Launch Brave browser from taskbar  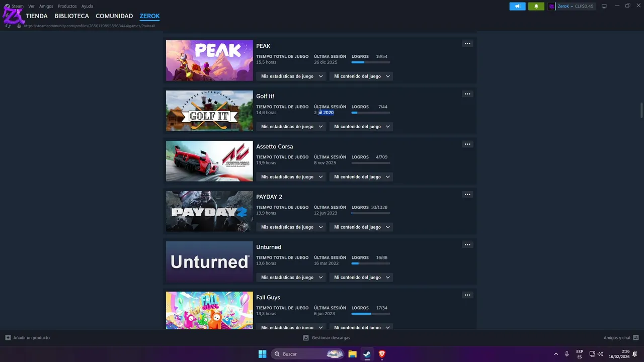(x=382, y=354)
